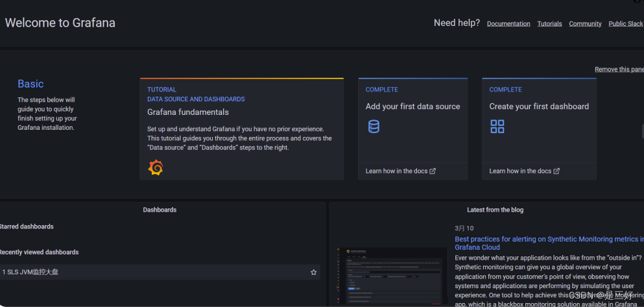Click the Welcome to Grafana heading

[60, 23]
